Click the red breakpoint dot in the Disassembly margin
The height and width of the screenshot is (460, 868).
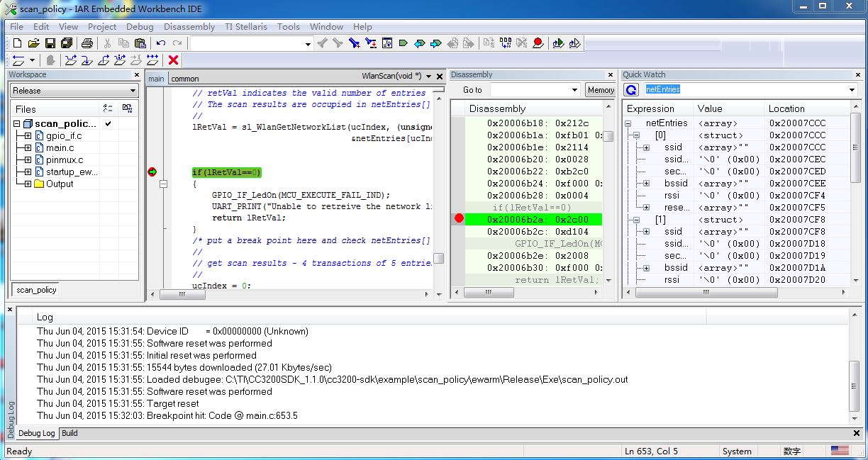459,218
